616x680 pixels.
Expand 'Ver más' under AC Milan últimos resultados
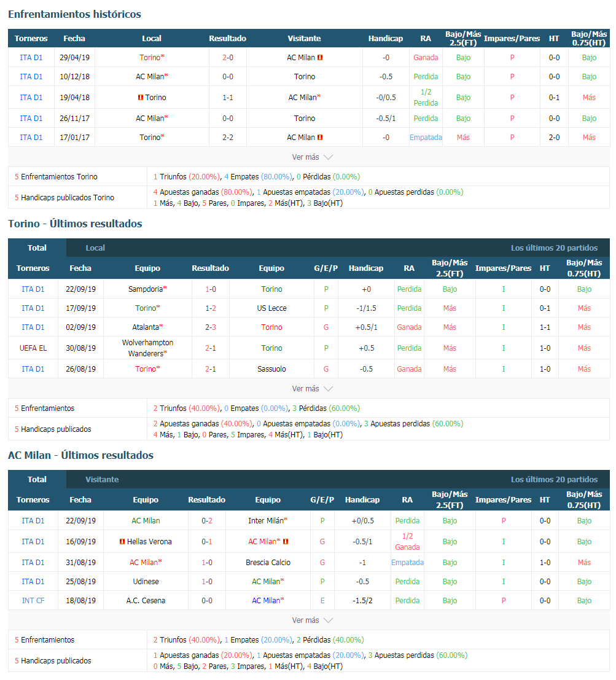click(x=312, y=620)
